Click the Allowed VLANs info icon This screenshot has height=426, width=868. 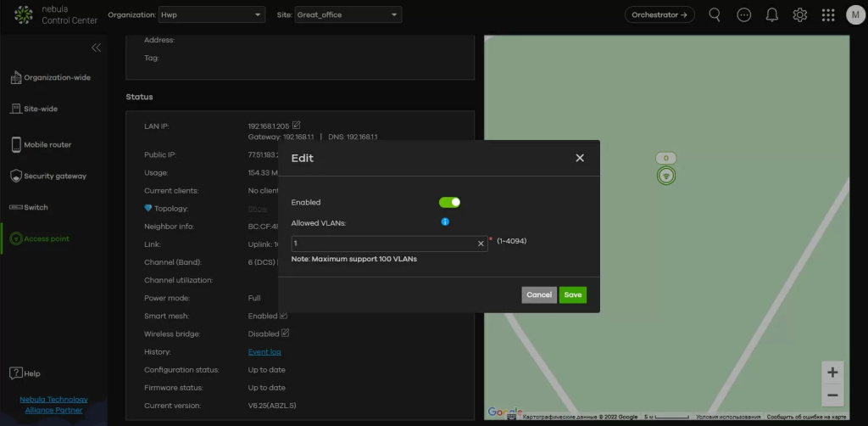(x=444, y=222)
